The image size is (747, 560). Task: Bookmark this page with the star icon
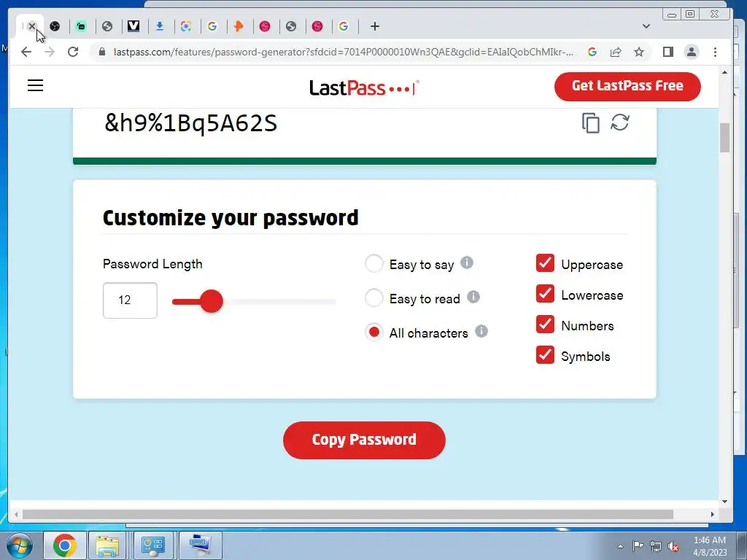click(x=639, y=52)
